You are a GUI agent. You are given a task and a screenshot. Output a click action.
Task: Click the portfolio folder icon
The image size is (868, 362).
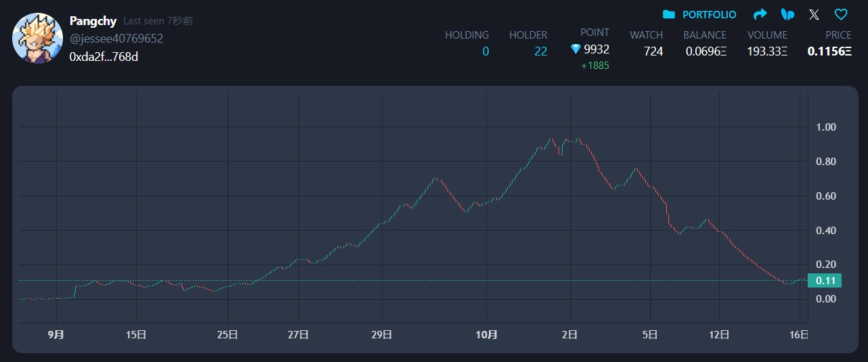point(668,14)
